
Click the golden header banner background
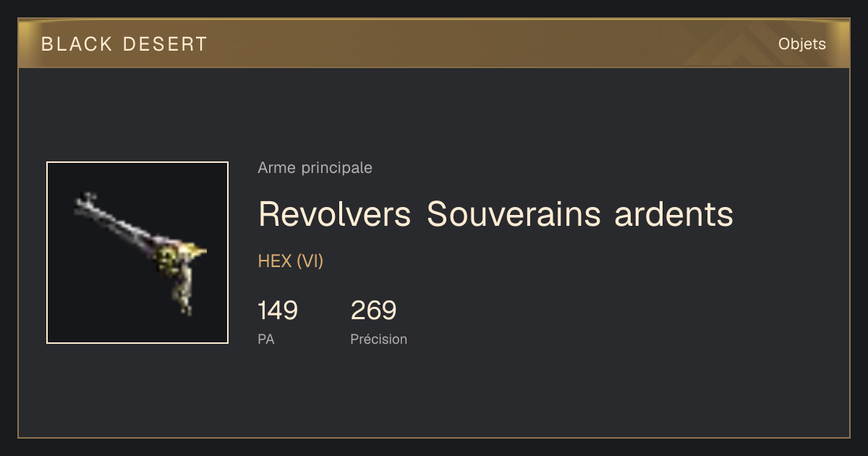(434, 44)
